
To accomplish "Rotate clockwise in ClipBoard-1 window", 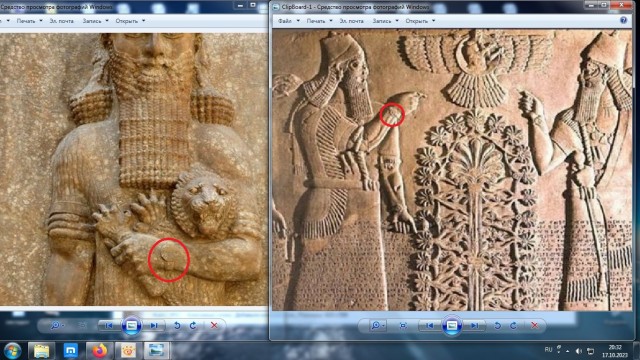I will 513,325.
